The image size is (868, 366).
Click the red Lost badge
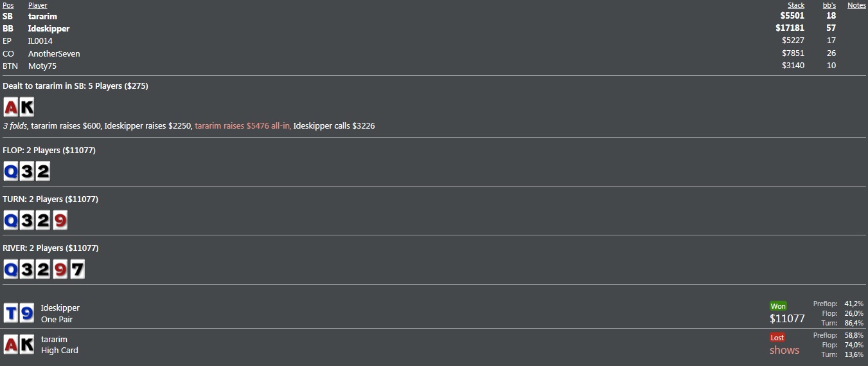coord(777,337)
